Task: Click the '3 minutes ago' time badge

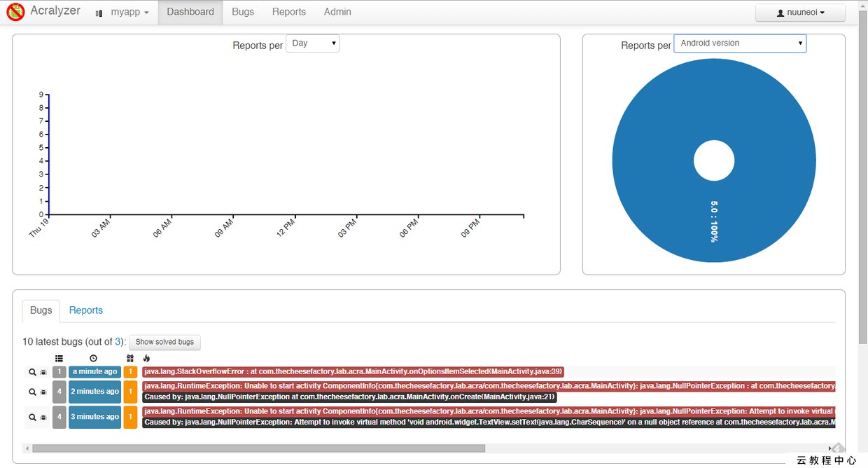Action: [95, 417]
